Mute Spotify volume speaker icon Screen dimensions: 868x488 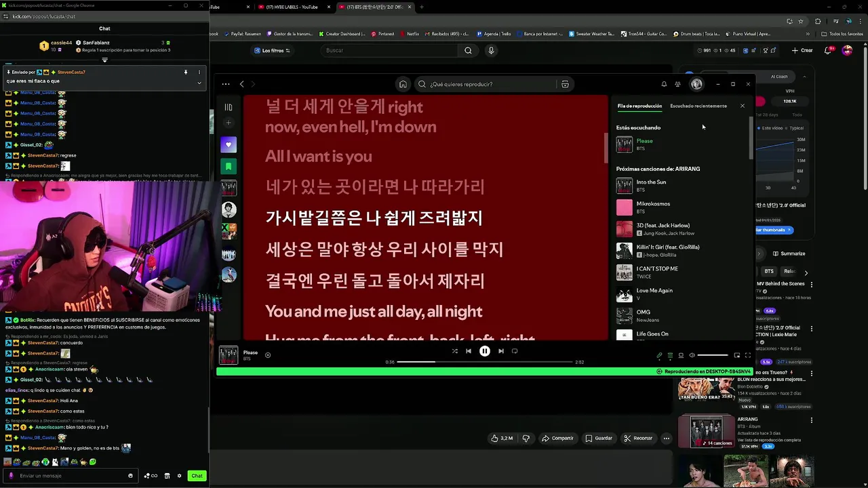(692, 355)
